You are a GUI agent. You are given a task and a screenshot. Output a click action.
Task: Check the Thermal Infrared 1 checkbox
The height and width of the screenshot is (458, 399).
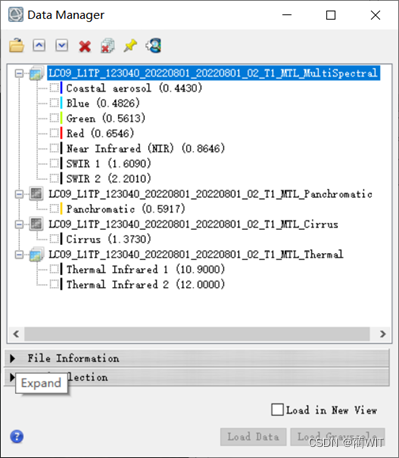pyautogui.click(x=54, y=269)
